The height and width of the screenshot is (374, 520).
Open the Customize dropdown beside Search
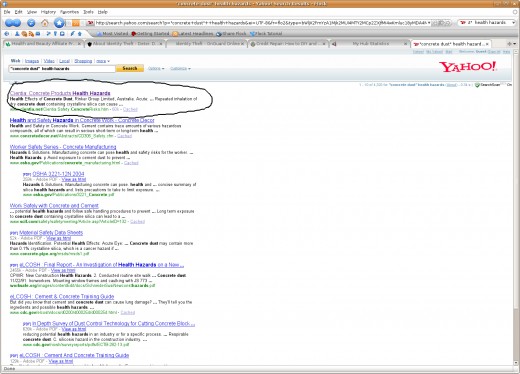pyautogui.click(x=180, y=68)
